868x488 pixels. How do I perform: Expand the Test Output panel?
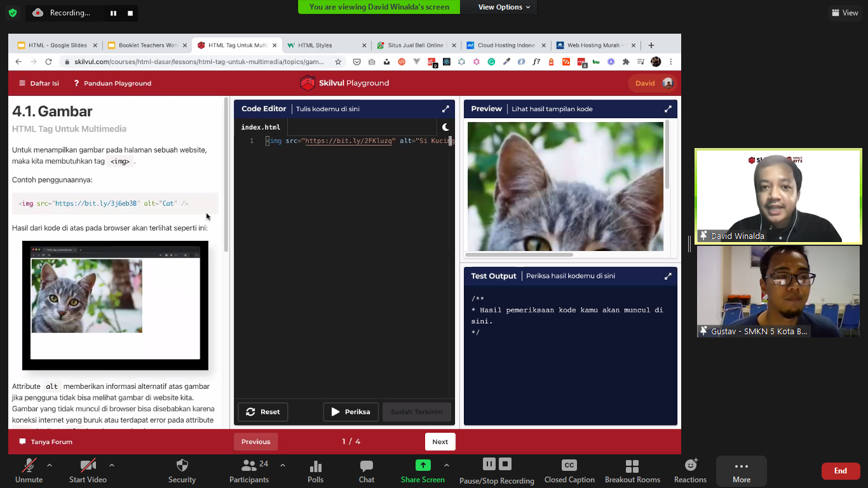[668, 276]
